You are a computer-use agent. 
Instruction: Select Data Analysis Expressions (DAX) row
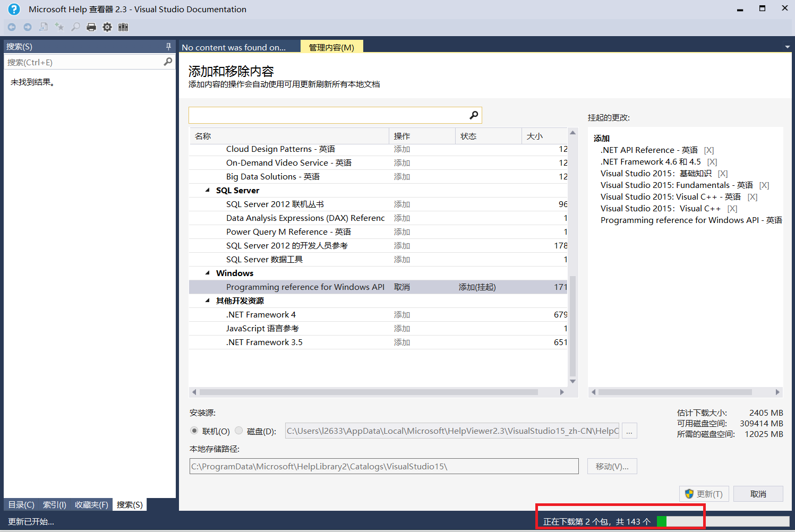click(x=379, y=218)
